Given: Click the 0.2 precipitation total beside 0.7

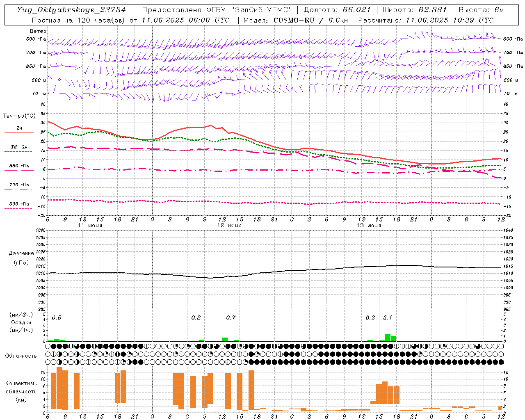Looking at the screenshot, I should pyautogui.click(x=196, y=318).
